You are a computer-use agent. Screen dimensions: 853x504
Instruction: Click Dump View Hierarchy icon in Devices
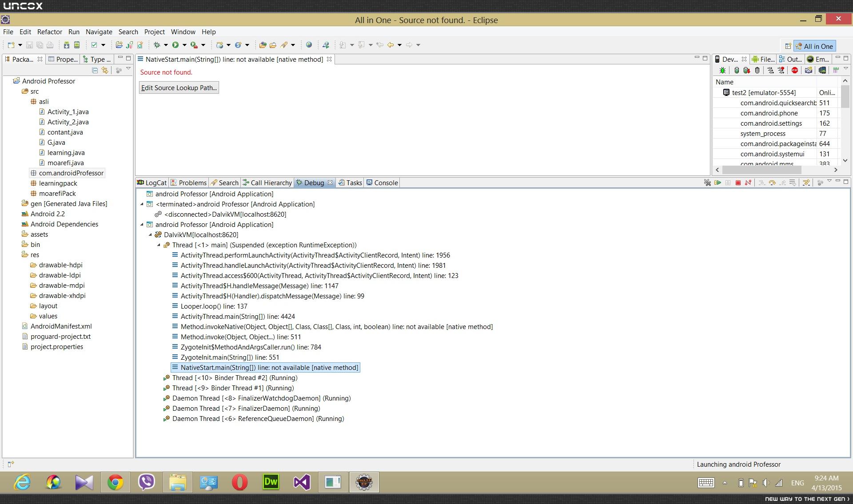pyautogui.click(x=822, y=70)
